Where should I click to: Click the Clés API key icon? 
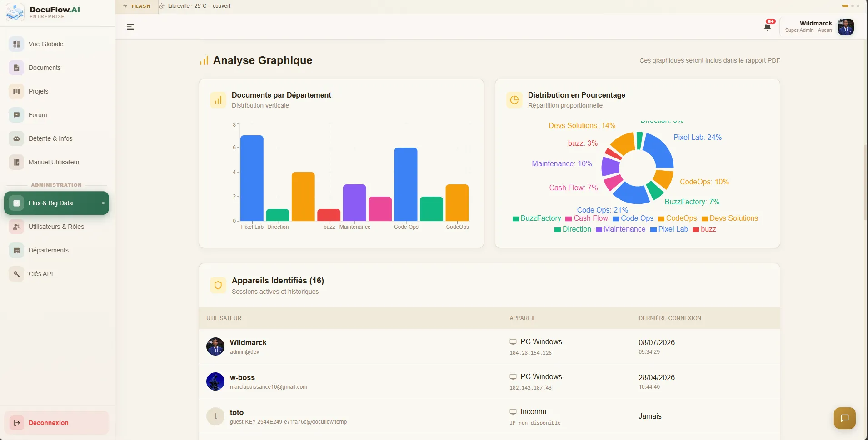coord(16,274)
